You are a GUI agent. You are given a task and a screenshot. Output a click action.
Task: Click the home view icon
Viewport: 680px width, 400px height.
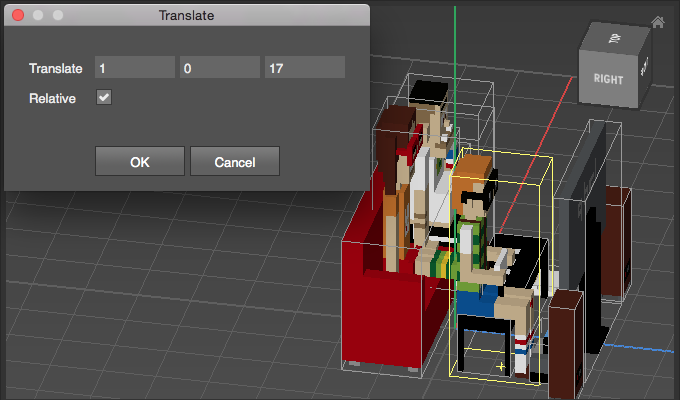[x=658, y=22]
